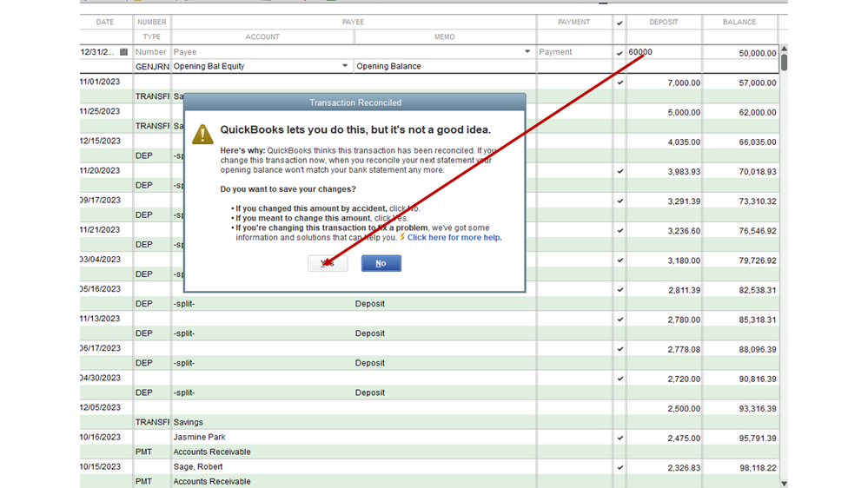Click the Savings account on the 2,500.00 transfer
Screen dimensions: 868x488
tap(189, 422)
